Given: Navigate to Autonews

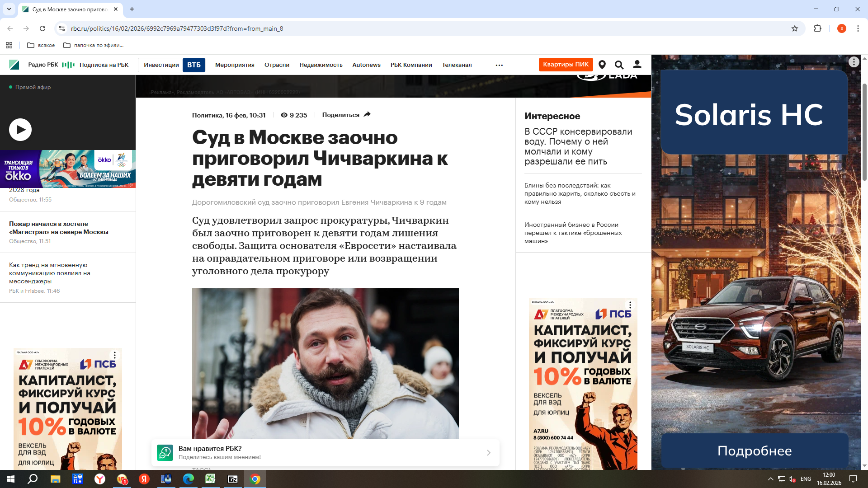Looking at the screenshot, I should tap(366, 65).
